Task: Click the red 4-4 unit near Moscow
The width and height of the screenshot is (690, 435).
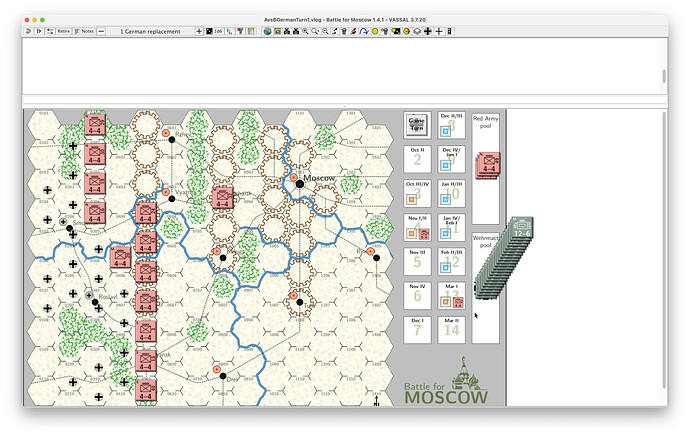Action: (222, 198)
